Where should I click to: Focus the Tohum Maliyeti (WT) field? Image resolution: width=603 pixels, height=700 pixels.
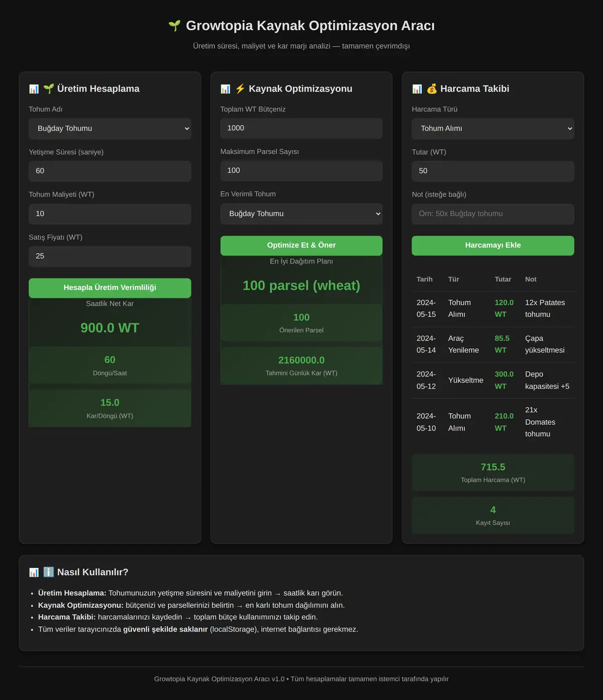pyautogui.click(x=110, y=214)
